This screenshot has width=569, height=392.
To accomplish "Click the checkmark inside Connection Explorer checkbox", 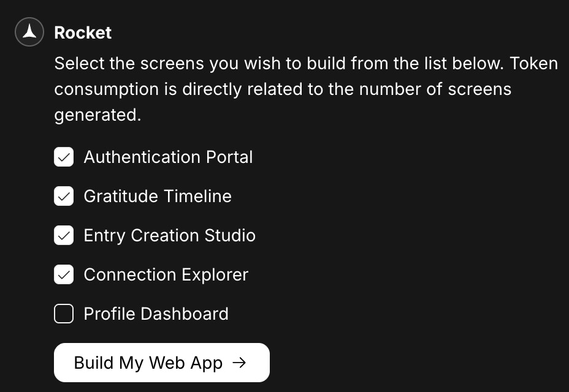I will click(x=64, y=274).
